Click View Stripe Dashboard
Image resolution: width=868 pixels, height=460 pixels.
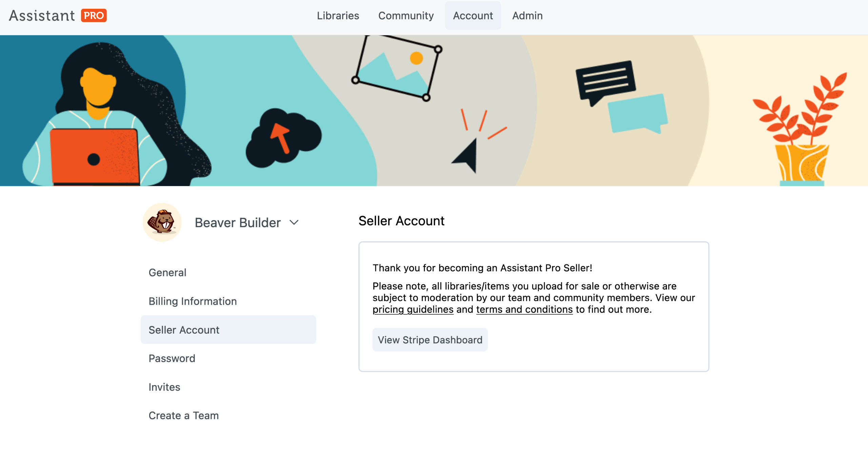(x=430, y=340)
